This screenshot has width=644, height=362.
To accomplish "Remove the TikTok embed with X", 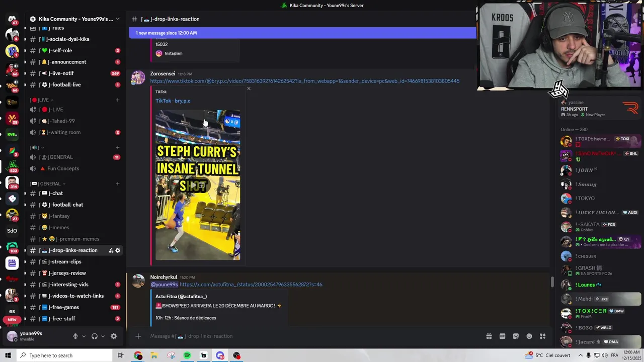I will (x=249, y=88).
